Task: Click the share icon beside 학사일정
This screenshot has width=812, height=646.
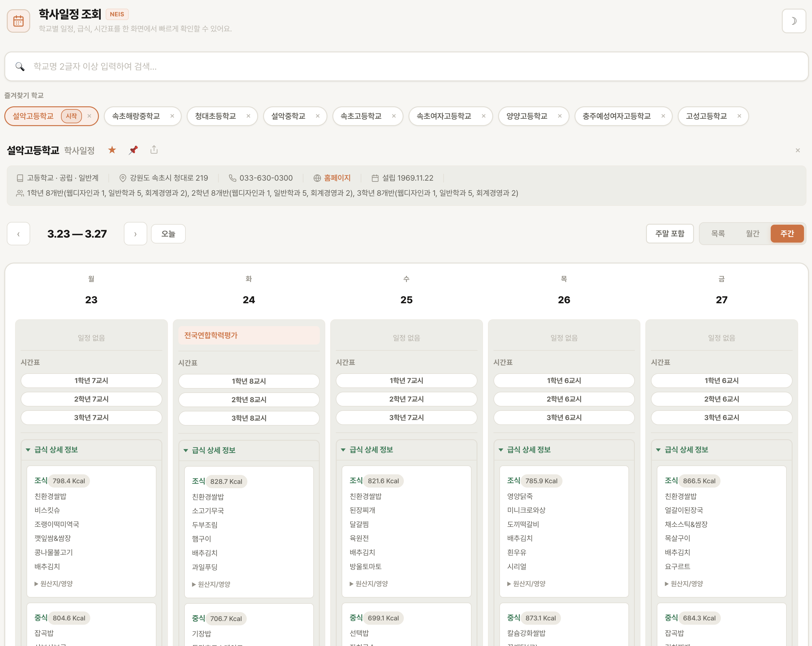Action: point(154,150)
